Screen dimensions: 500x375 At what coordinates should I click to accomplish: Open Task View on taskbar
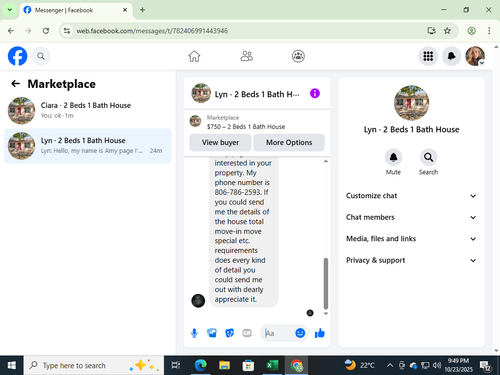point(176,366)
